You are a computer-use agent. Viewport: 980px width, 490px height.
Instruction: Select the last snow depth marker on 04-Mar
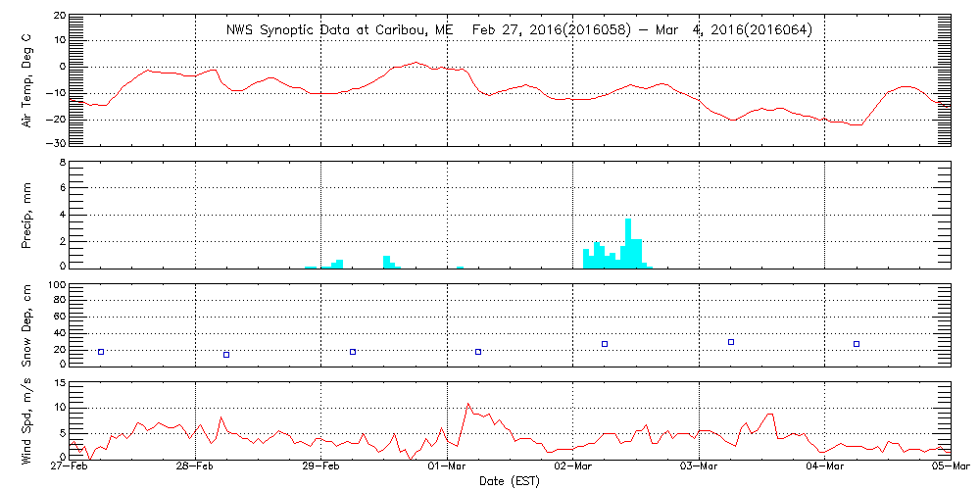857,344
